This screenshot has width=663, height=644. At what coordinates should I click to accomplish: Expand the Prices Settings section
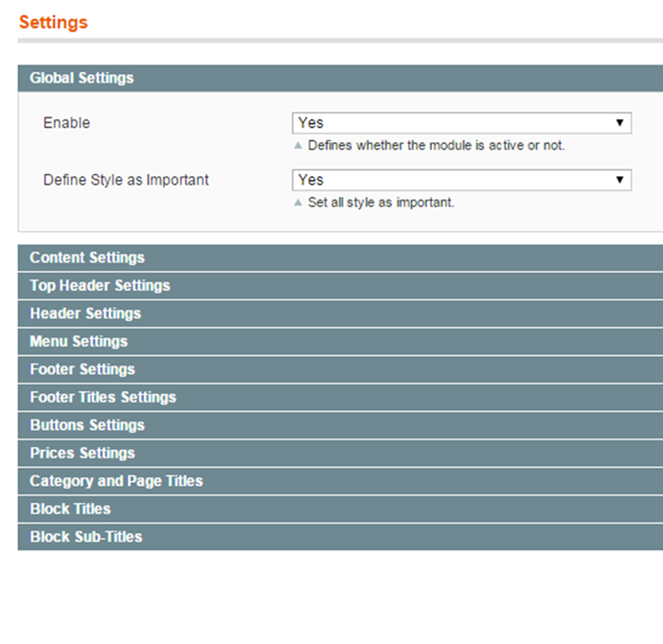(340, 453)
